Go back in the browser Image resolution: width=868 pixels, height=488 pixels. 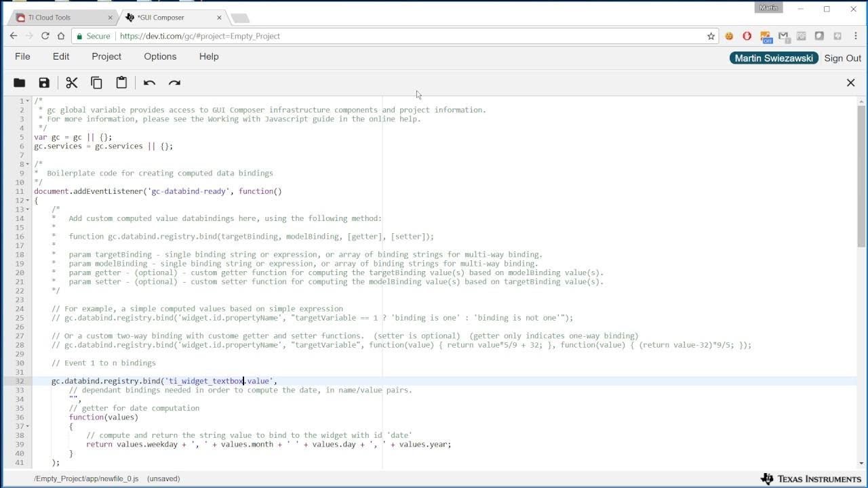click(x=14, y=36)
